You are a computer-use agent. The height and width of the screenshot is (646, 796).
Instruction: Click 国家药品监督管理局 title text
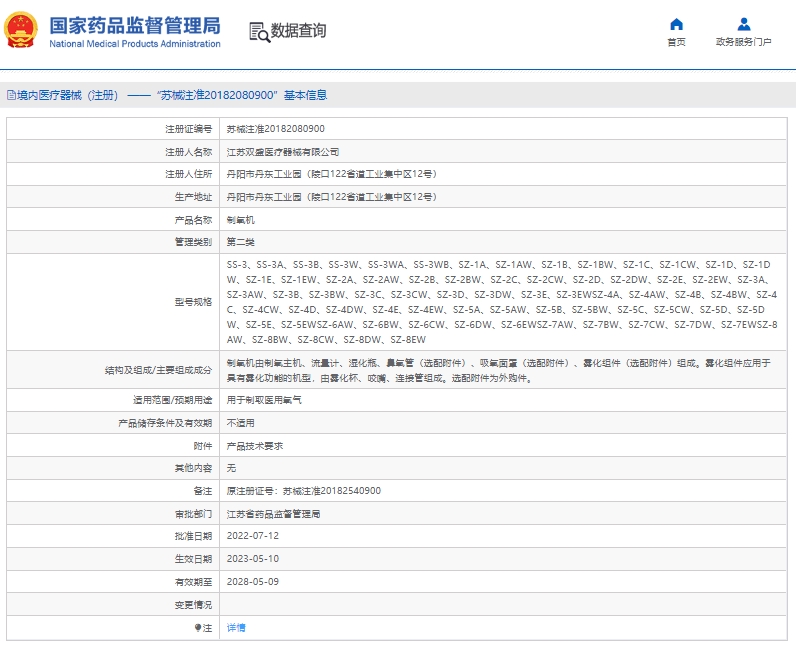pos(135,25)
